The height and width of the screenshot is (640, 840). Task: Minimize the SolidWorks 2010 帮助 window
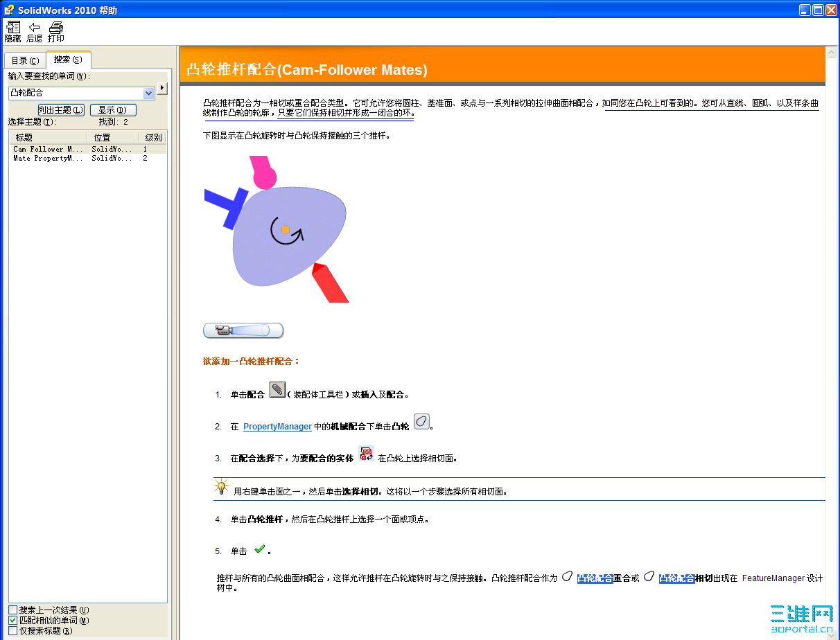[x=804, y=10]
